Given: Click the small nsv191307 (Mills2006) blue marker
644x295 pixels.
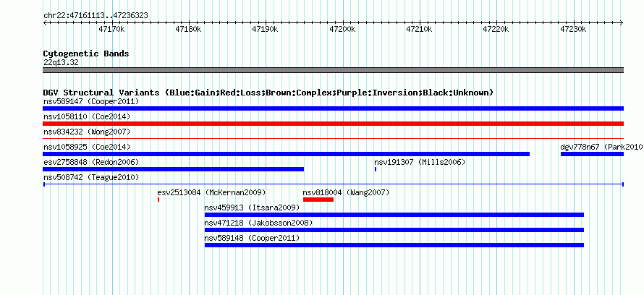Looking at the screenshot, I should coord(376,169).
